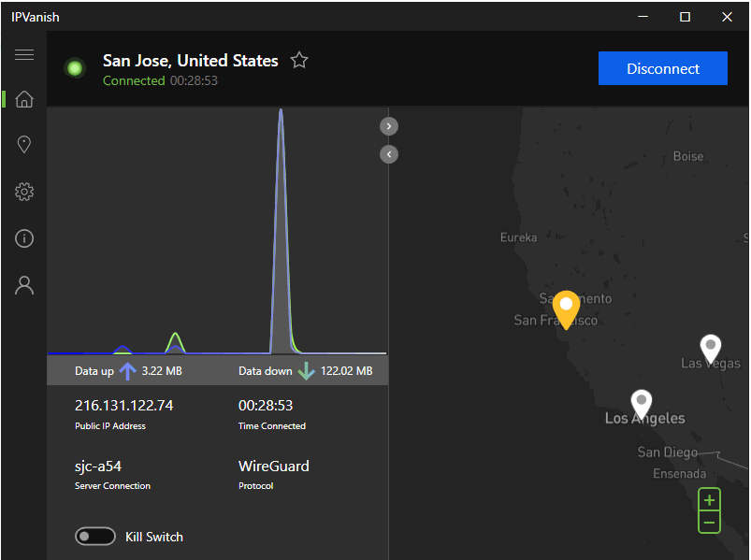The image size is (751, 560).
Task: Select the yellow San Jose map pin
Action: click(566, 309)
